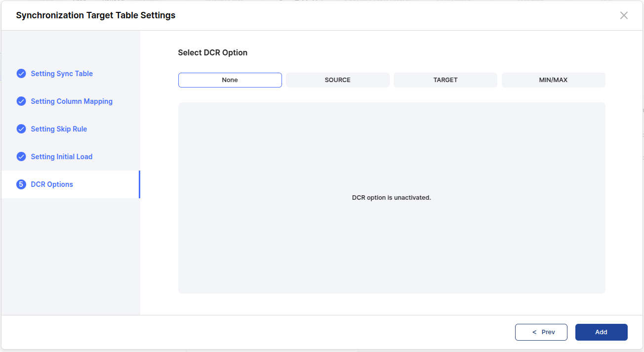This screenshot has height=352, width=644.
Task: Jump to the Setting Skip Rule step
Action: coord(59,129)
